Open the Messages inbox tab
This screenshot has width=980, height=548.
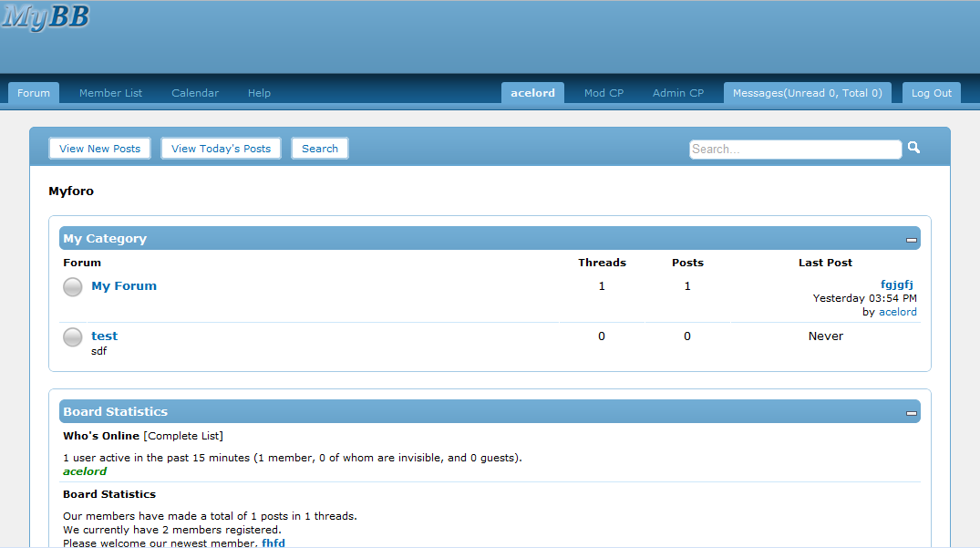coord(807,93)
